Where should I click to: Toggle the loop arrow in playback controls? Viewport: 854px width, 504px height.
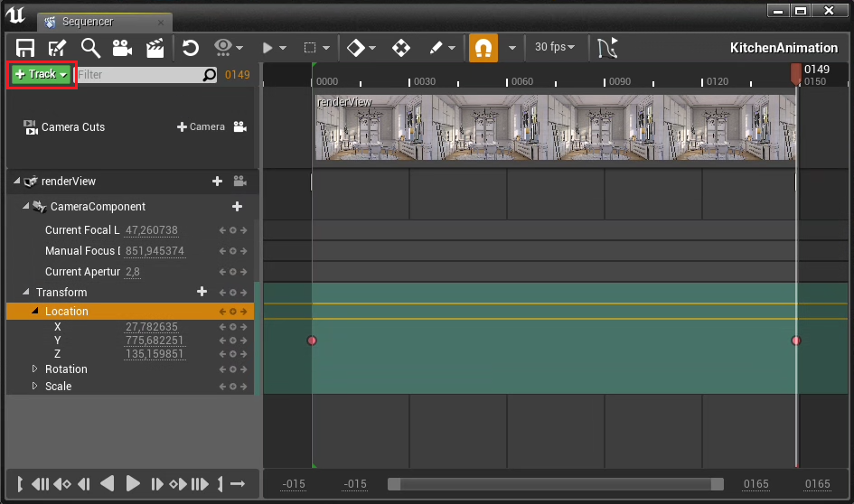pyautogui.click(x=238, y=484)
